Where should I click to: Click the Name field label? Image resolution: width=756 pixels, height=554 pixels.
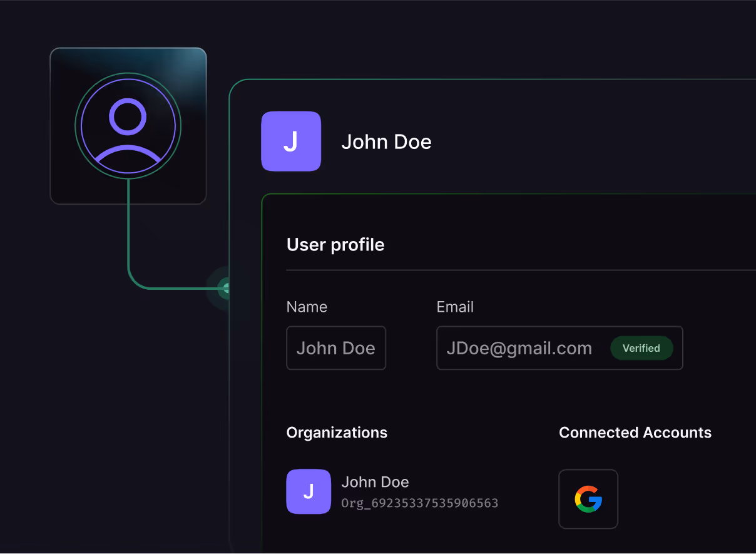click(x=307, y=307)
